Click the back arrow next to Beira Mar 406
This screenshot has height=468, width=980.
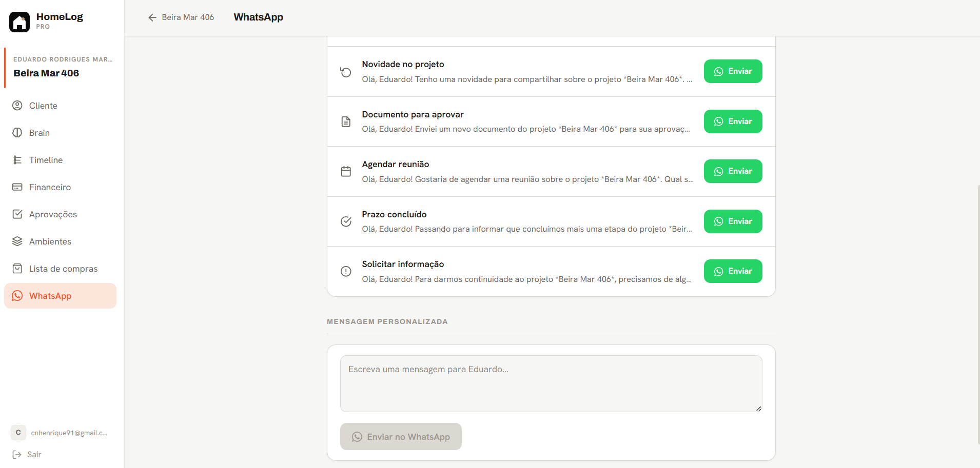(x=152, y=17)
